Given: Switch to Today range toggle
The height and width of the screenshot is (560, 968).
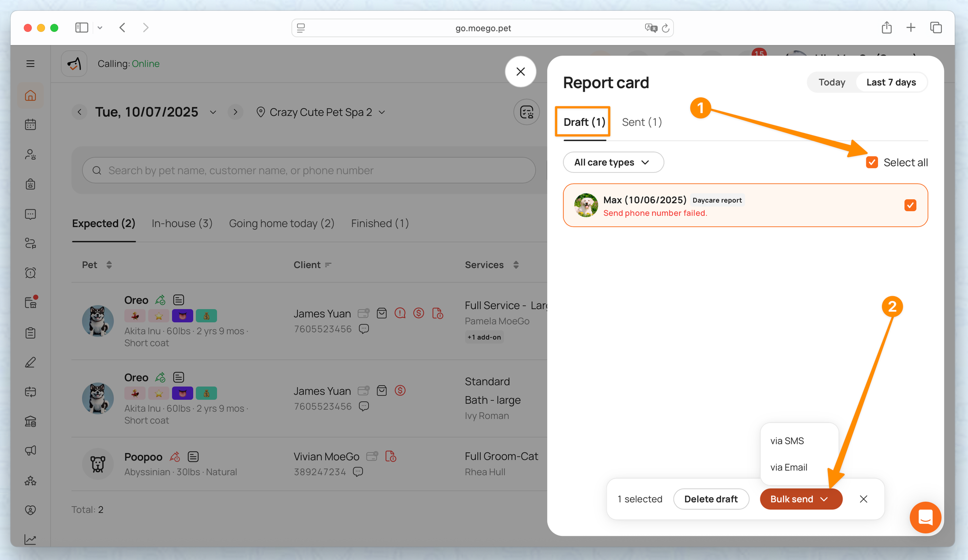Looking at the screenshot, I should [x=832, y=82].
